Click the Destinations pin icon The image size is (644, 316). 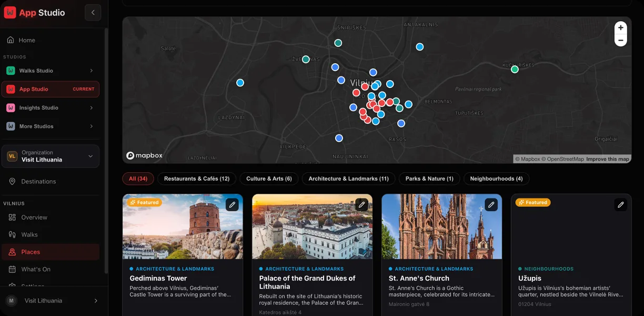click(x=12, y=181)
